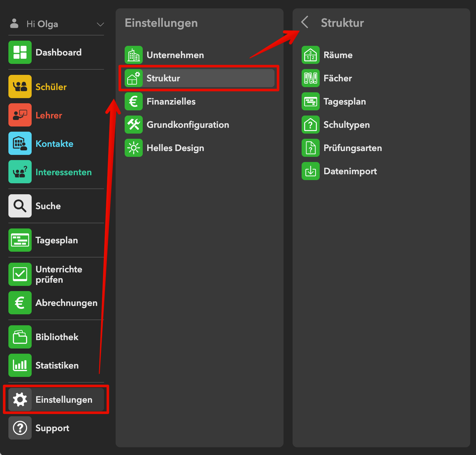Click the Finanzielles euro icon

[x=134, y=101]
